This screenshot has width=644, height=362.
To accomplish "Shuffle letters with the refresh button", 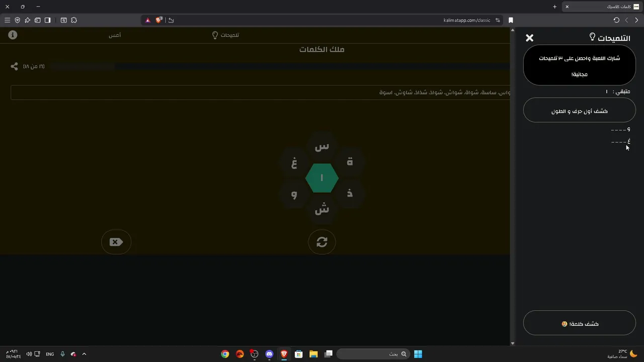I will [322, 242].
